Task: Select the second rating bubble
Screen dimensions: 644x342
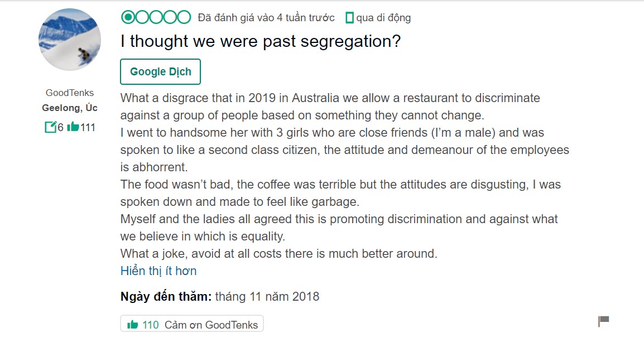Action: [142, 17]
